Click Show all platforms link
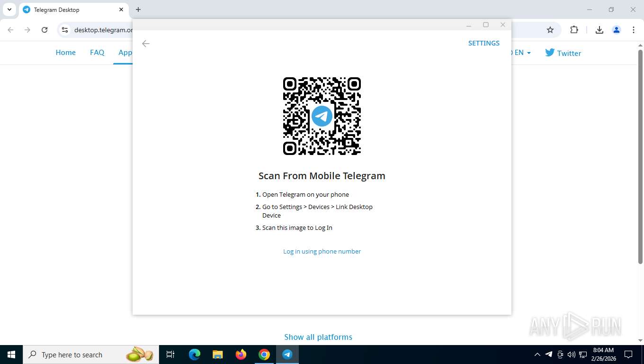This screenshot has width=644, height=364. pos(318,337)
